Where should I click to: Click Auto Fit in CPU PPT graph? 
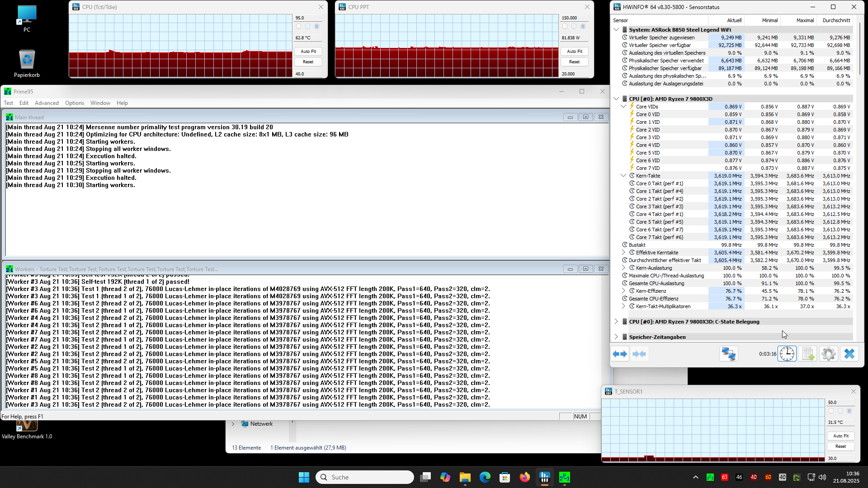pos(574,52)
